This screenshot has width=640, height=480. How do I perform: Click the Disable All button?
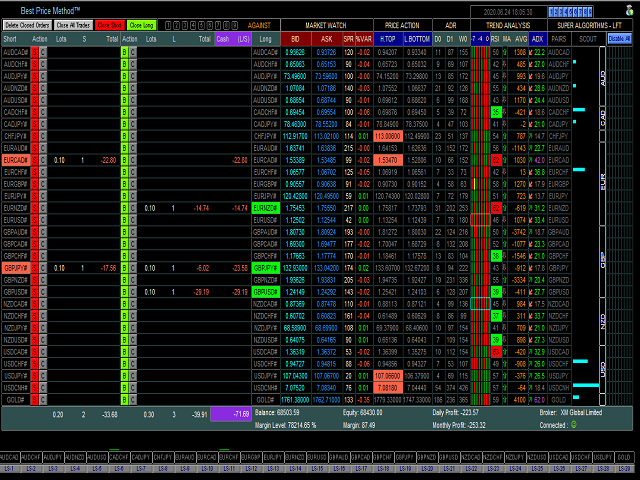(619, 39)
